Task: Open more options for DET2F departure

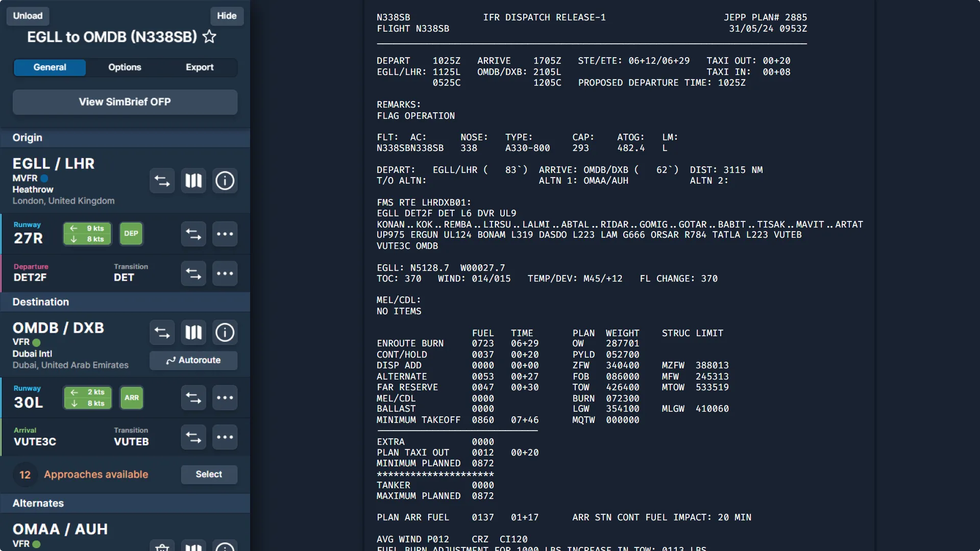Action: click(225, 273)
